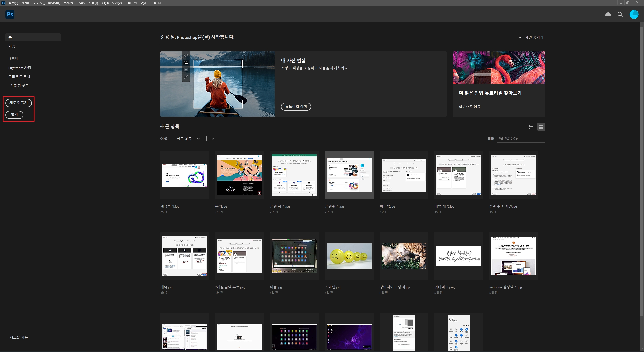Open the 파일(F) menu
Viewport: 644px width, 352px height.
13,3
